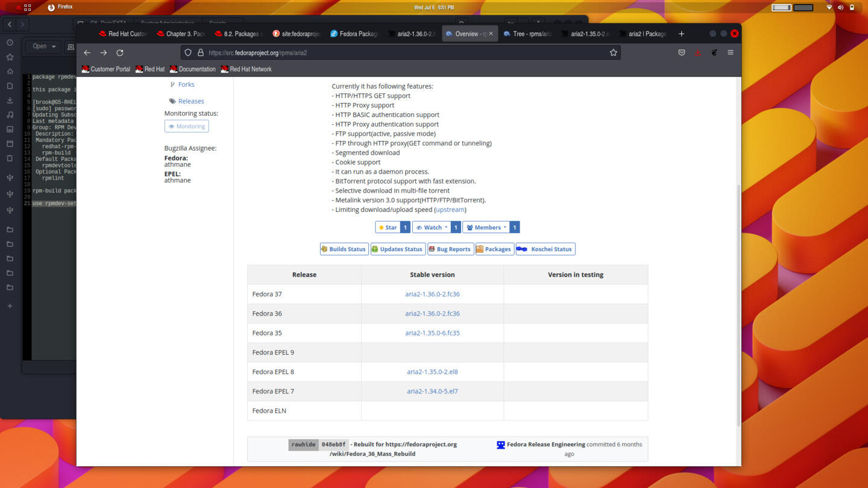Open the text editor Open dropdown
The width and height of the screenshot is (868, 488).
click(45, 46)
